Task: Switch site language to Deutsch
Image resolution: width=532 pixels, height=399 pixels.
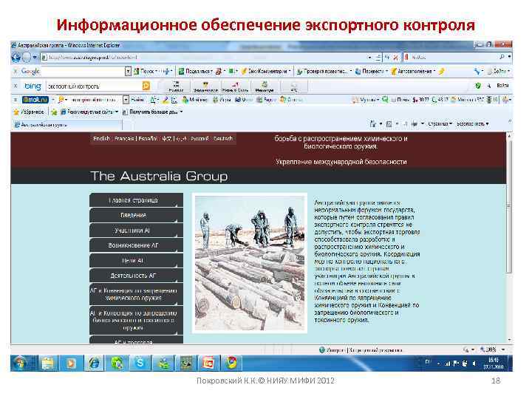Action: coord(223,139)
